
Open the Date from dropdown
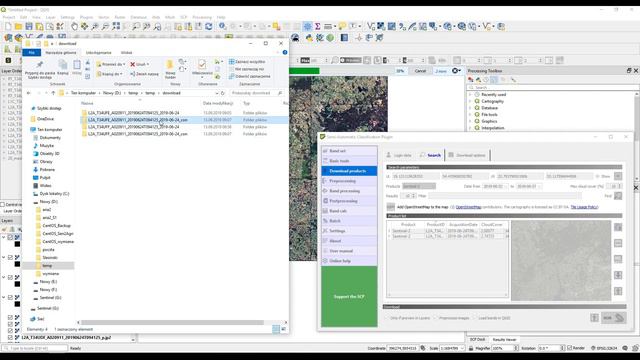pos(495,186)
